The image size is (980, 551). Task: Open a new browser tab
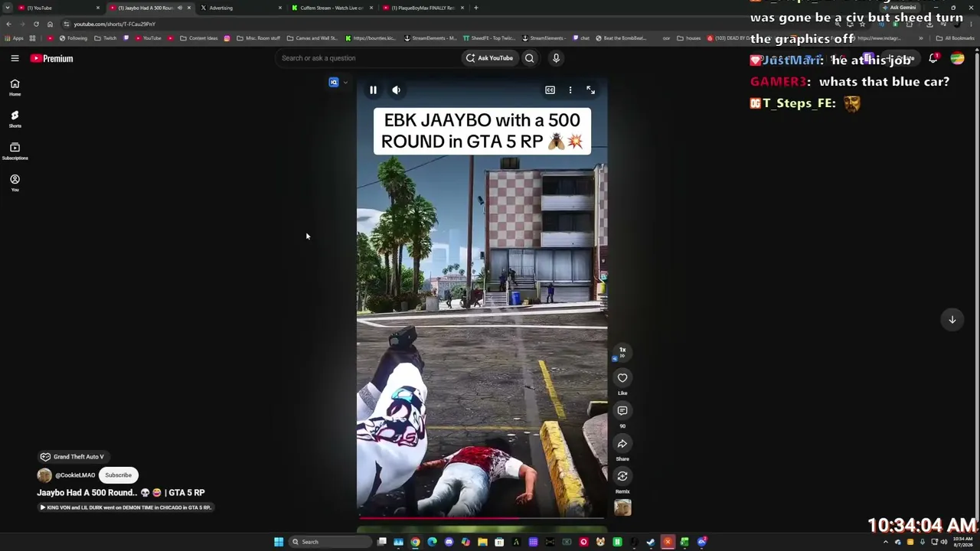click(x=476, y=8)
